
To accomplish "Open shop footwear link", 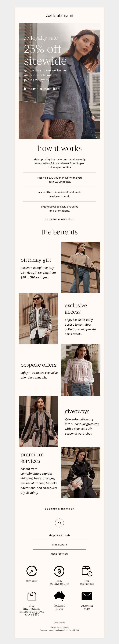I will (59, 554).
